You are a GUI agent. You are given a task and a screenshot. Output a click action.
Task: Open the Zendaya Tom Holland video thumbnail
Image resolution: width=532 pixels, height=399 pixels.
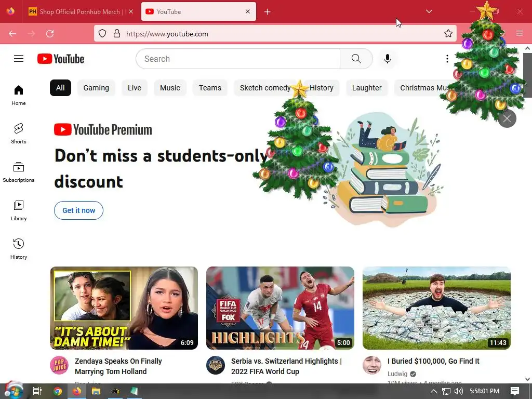[124, 308]
